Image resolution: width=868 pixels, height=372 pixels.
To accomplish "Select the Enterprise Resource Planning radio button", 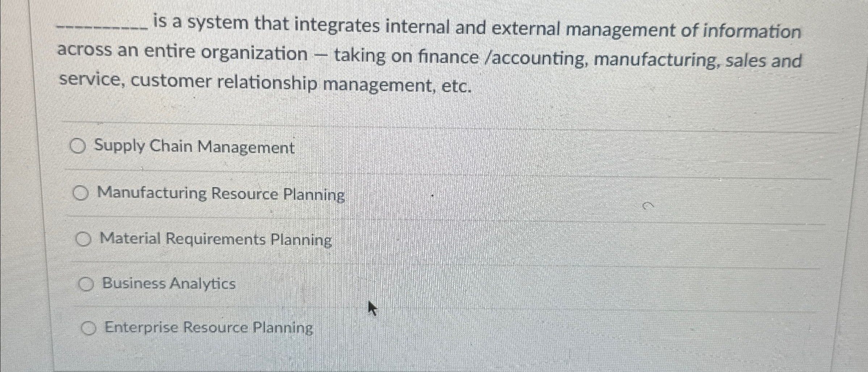I will pyautogui.click(x=89, y=328).
